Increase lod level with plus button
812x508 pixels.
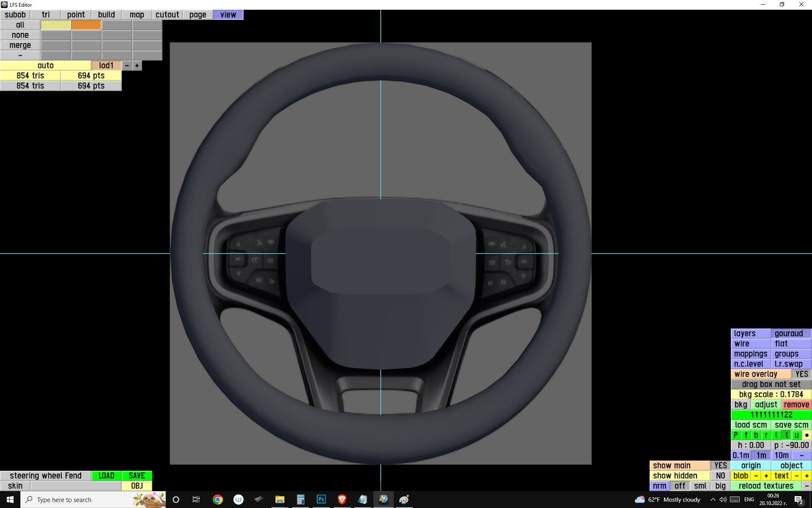click(137, 66)
